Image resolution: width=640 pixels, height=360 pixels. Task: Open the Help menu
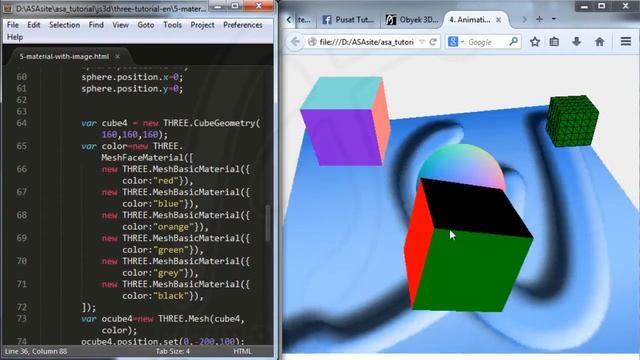tap(15, 37)
